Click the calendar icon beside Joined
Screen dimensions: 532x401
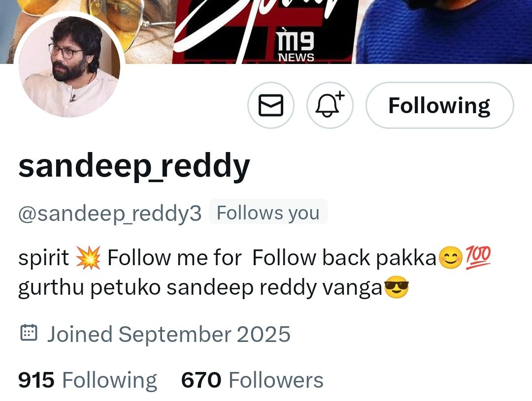coord(29,333)
